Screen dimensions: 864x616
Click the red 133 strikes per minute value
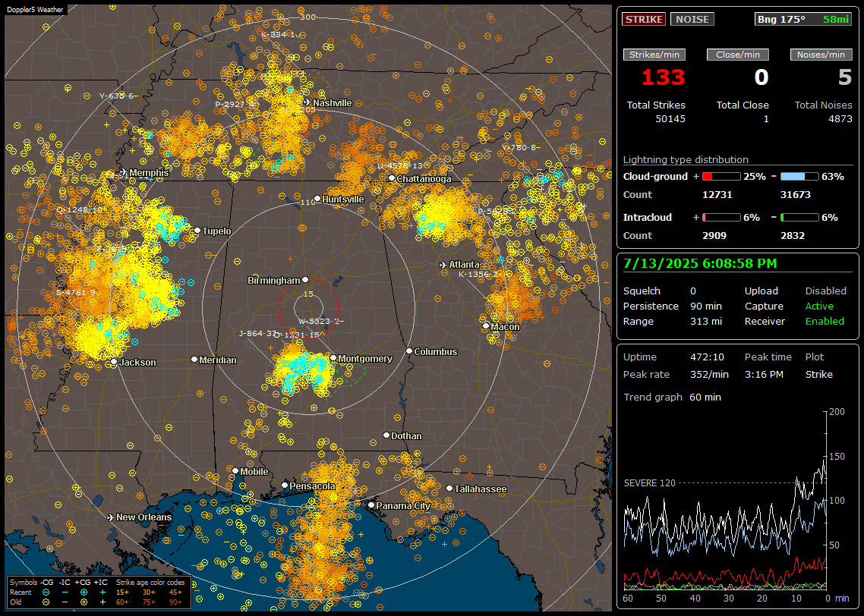(x=663, y=77)
